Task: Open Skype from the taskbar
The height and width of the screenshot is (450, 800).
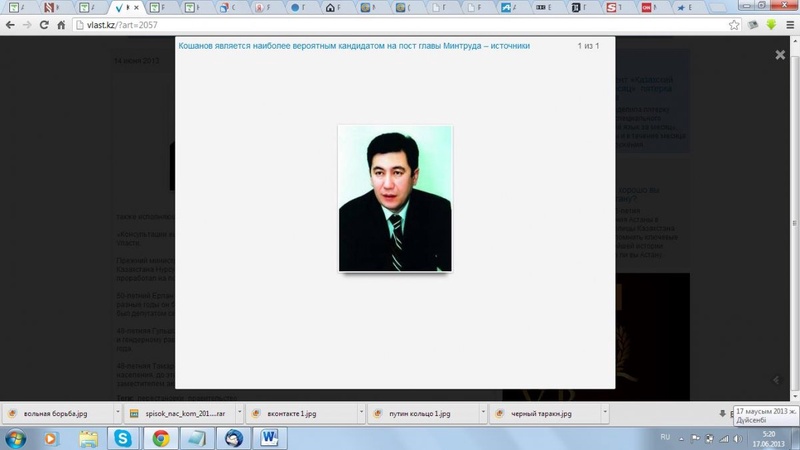Action: [x=123, y=438]
